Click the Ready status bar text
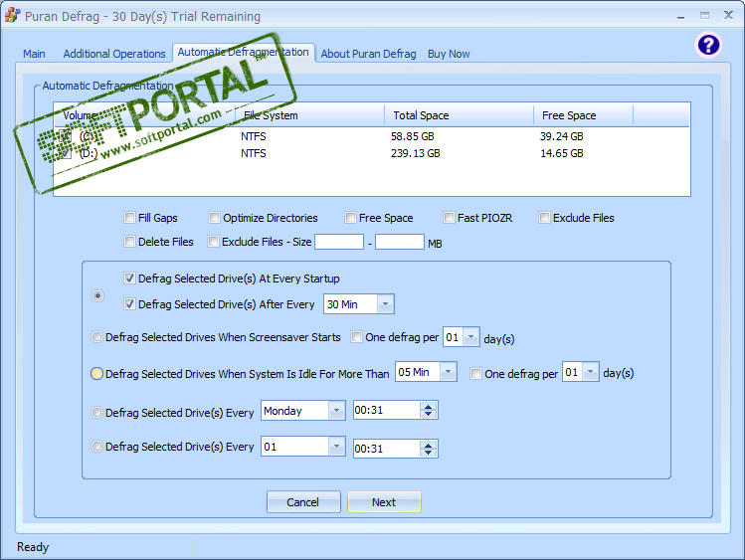Image resolution: width=745 pixels, height=560 pixels. tap(33, 547)
